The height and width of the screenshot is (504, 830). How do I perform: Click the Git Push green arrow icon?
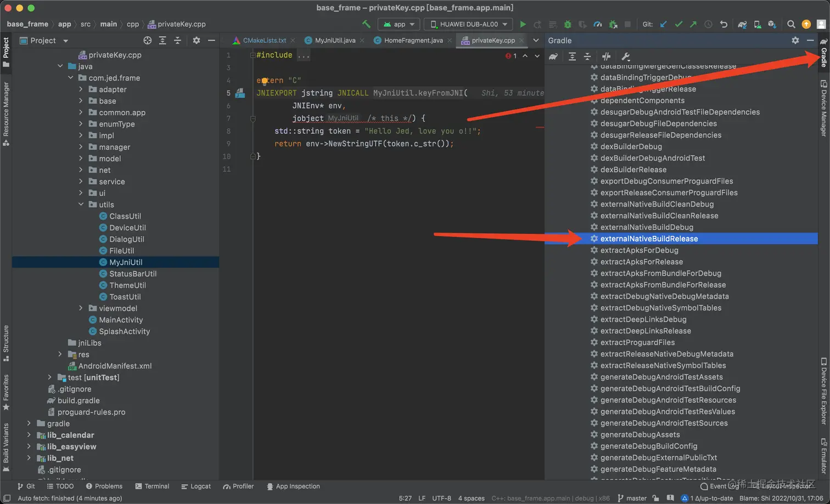pyautogui.click(x=693, y=24)
